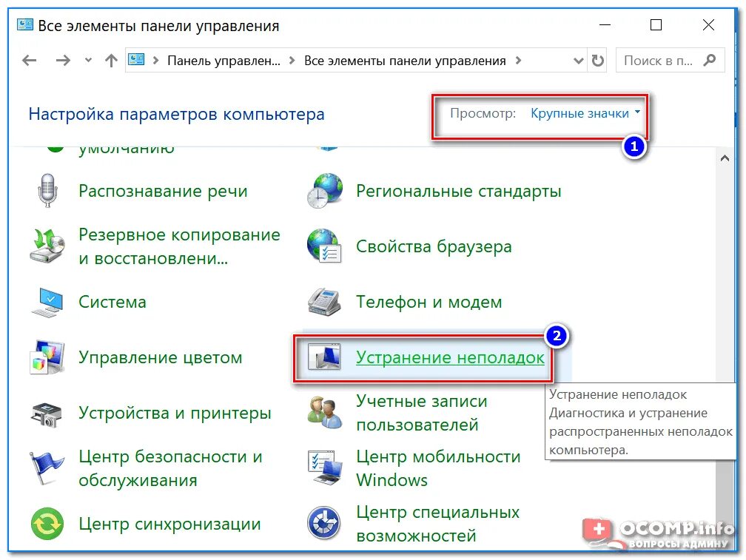Image resolution: width=746 pixels, height=560 pixels.
Task: Minimize the Control Panel window
Action: tap(605, 24)
